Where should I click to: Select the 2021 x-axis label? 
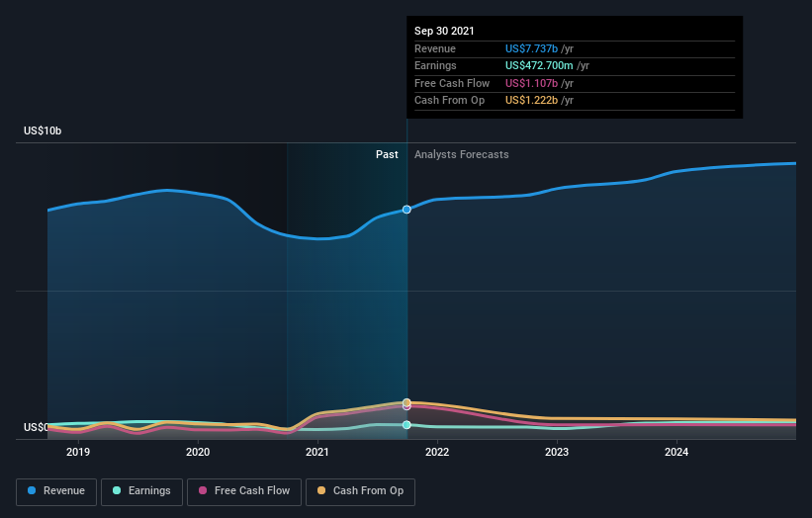click(316, 452)
